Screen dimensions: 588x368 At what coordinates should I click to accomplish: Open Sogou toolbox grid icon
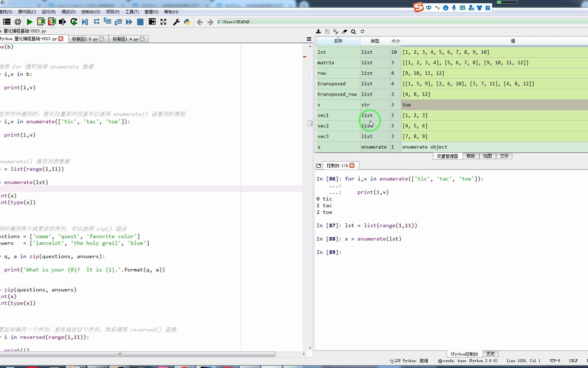pyautogui.click(x=488, y=8)
